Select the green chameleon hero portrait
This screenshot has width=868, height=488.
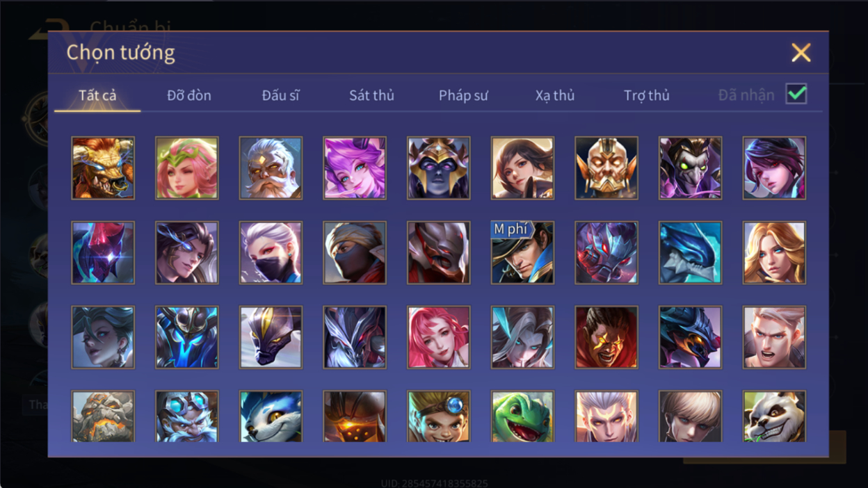pos(522,416)
